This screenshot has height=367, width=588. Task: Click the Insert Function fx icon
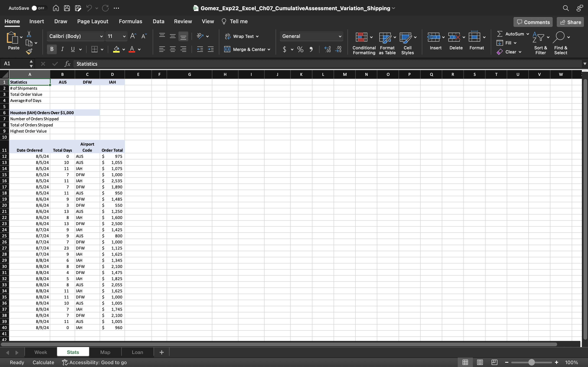click(x=67, y=64)
